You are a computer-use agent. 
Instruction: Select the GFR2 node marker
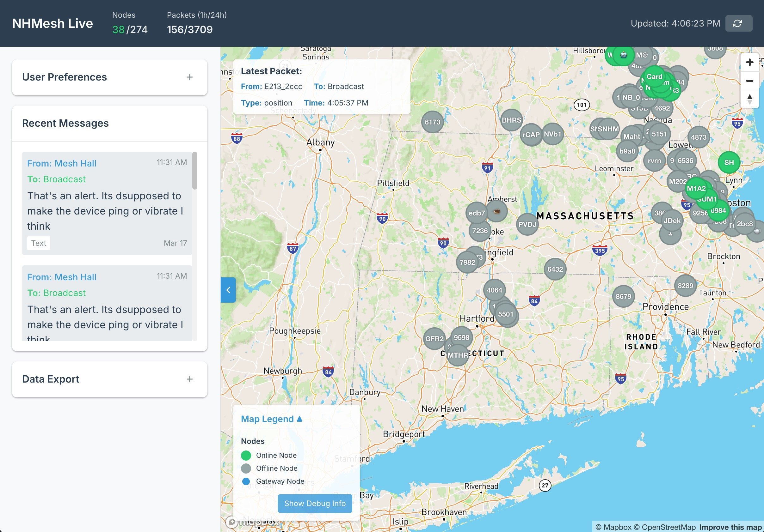click(x=434, y=339)
